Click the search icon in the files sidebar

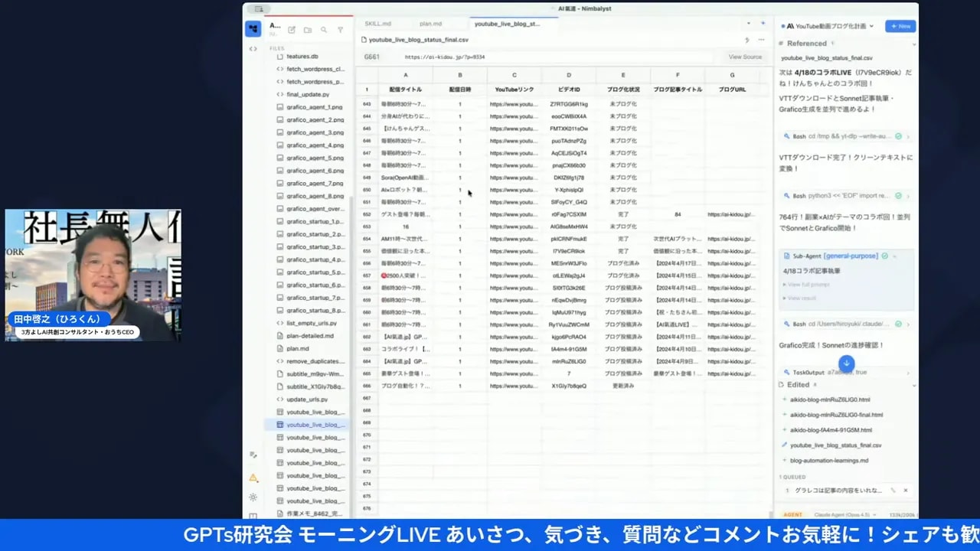point(324,29)
